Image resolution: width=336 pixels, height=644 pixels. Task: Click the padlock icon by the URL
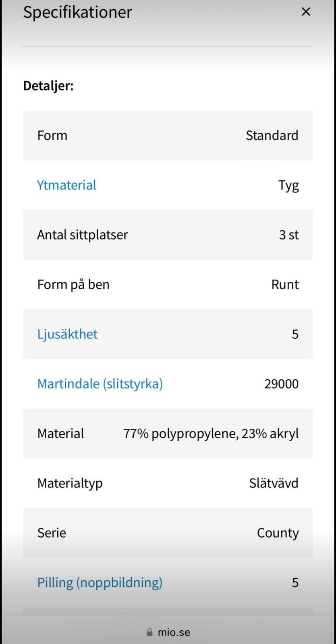[x=150, y=632]
